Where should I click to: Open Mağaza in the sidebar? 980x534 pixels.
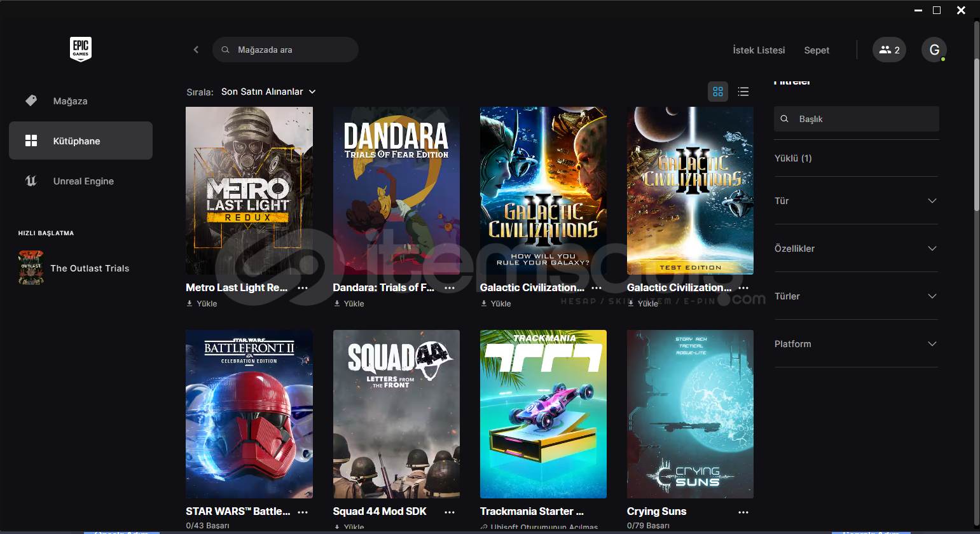pos(70,101)
